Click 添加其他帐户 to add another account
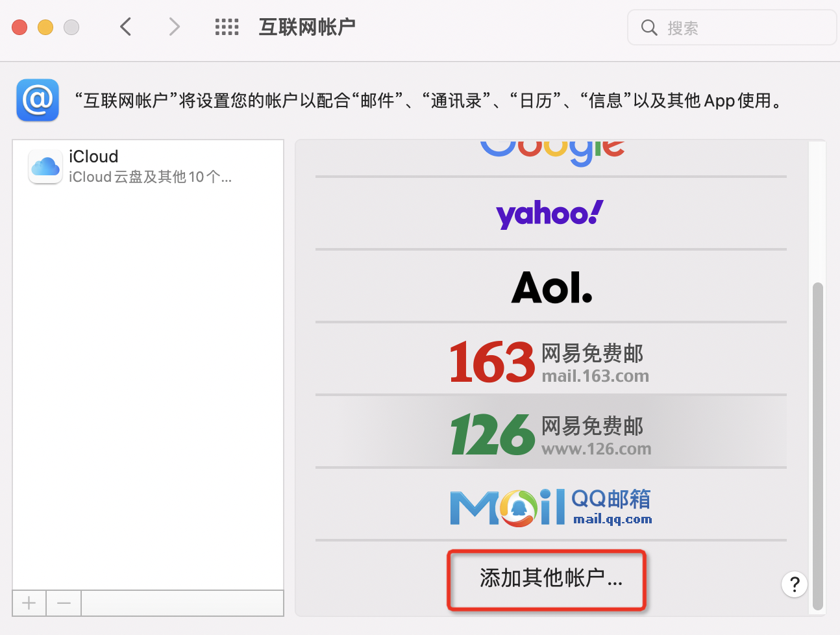Viewport: 840px width, 635px height. (547, 580)
